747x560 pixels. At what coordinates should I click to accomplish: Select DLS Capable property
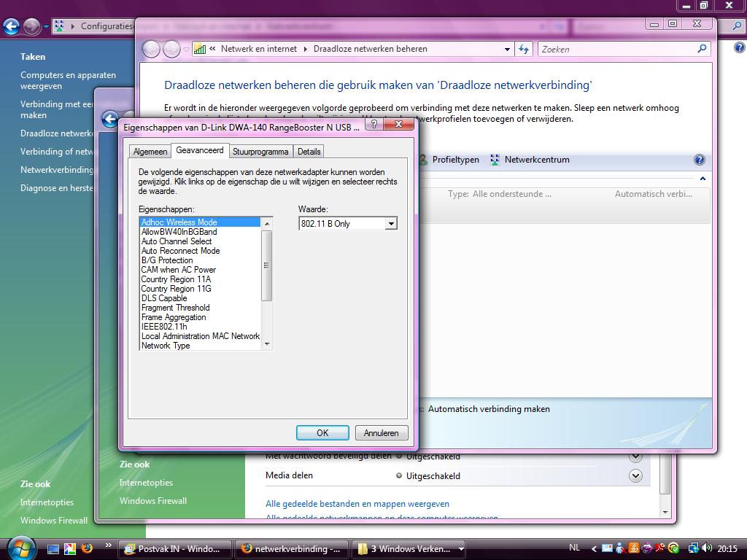pos(200,298)
